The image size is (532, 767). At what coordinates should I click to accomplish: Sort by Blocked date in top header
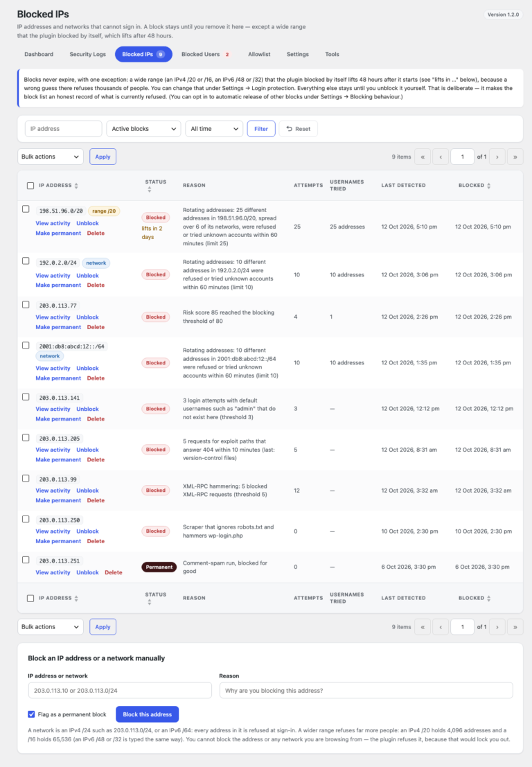coord(475,186)
